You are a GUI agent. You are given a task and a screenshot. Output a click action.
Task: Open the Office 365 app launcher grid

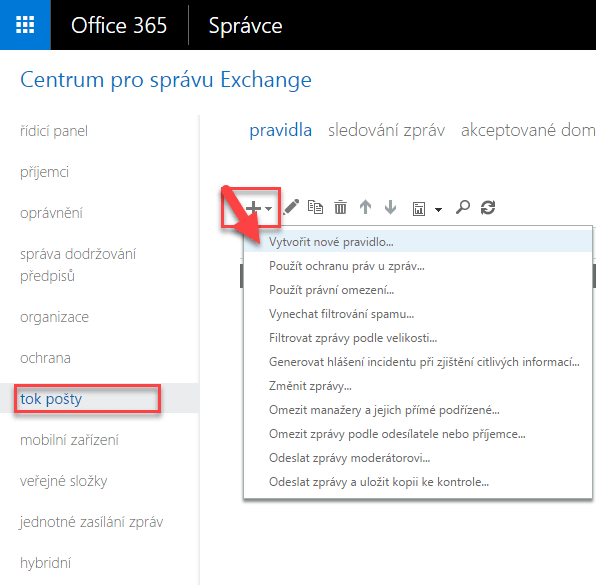[x=25, y=25]
